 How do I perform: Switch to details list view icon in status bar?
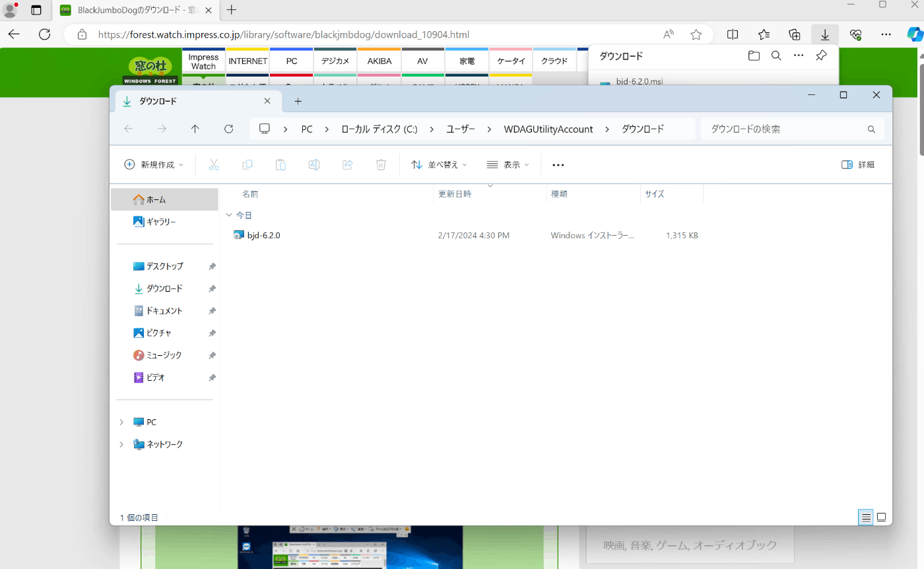click(866, 518)
